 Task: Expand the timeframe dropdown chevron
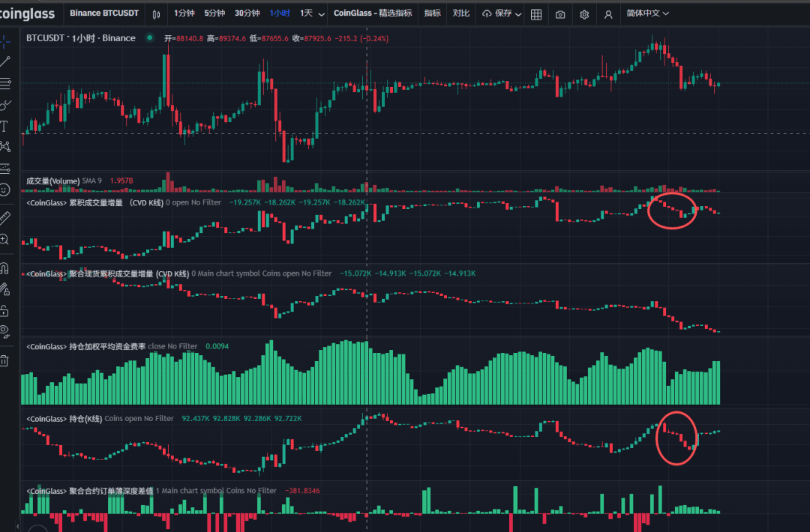pos(321,14)
